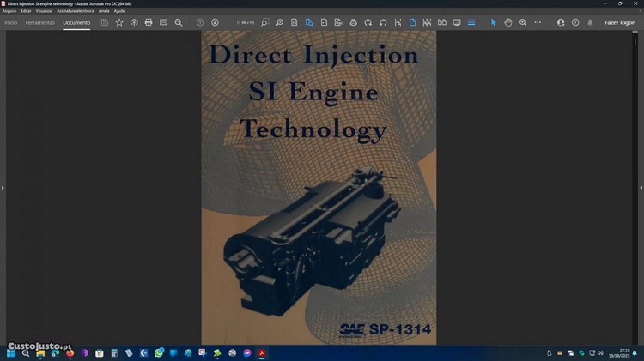Send the file by email envelope icon
Image resolution: width=644 pixels, height=361 pixels.
[163, 22]
